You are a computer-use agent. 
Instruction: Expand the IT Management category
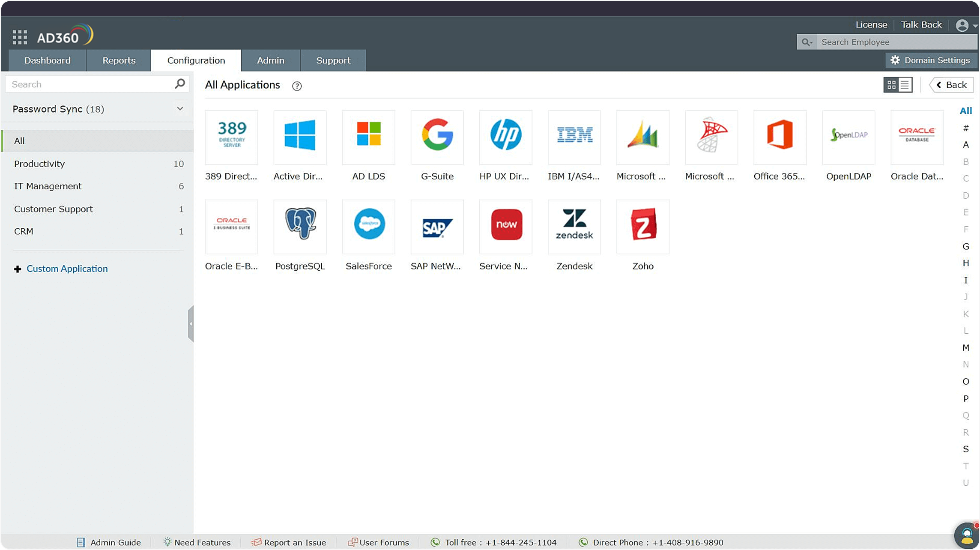click(x=48, y=186)
